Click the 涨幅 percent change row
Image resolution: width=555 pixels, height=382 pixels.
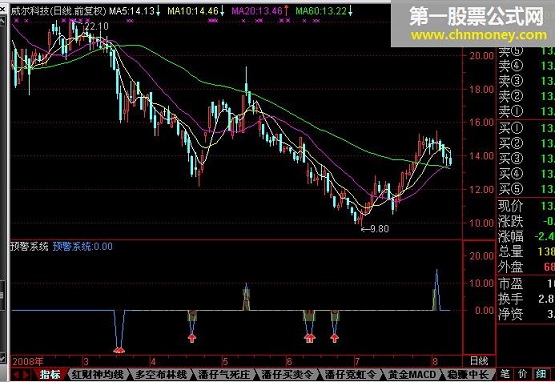point(526,236)
